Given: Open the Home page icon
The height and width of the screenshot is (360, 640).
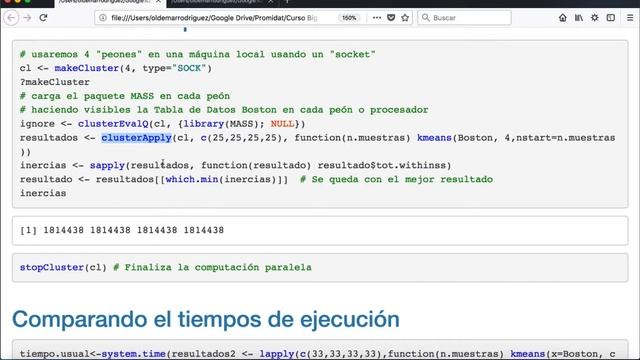Looking at the screenshot, I should click(x=562, y=18).
